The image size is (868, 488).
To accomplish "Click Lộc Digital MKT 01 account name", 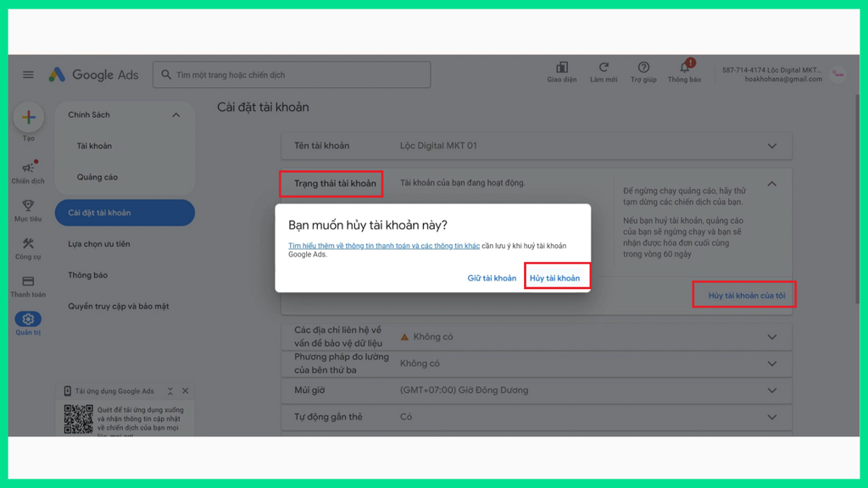I will (438, 146).
